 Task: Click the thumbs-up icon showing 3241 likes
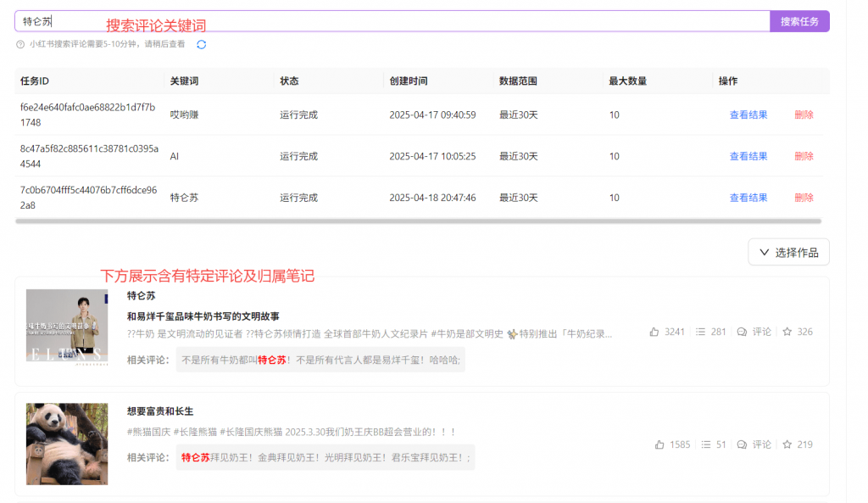pos(654,332)
